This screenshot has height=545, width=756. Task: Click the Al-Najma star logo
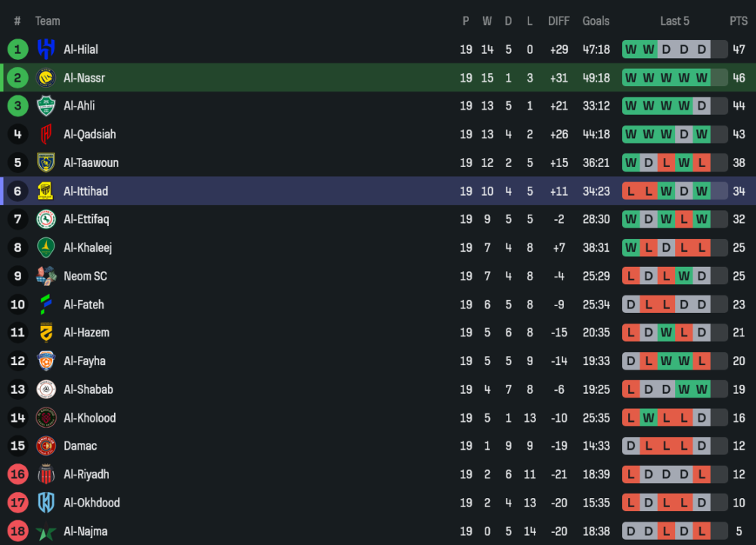[x=46, y=531]
